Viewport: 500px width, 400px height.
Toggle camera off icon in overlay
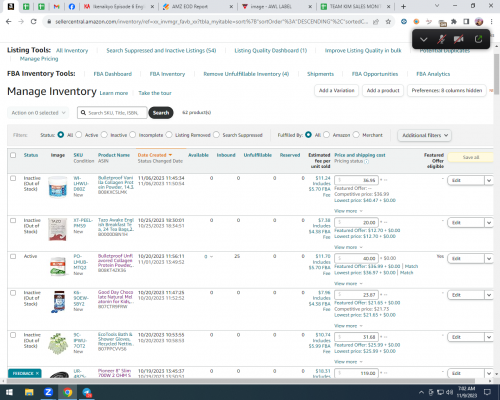pos(459,39)
